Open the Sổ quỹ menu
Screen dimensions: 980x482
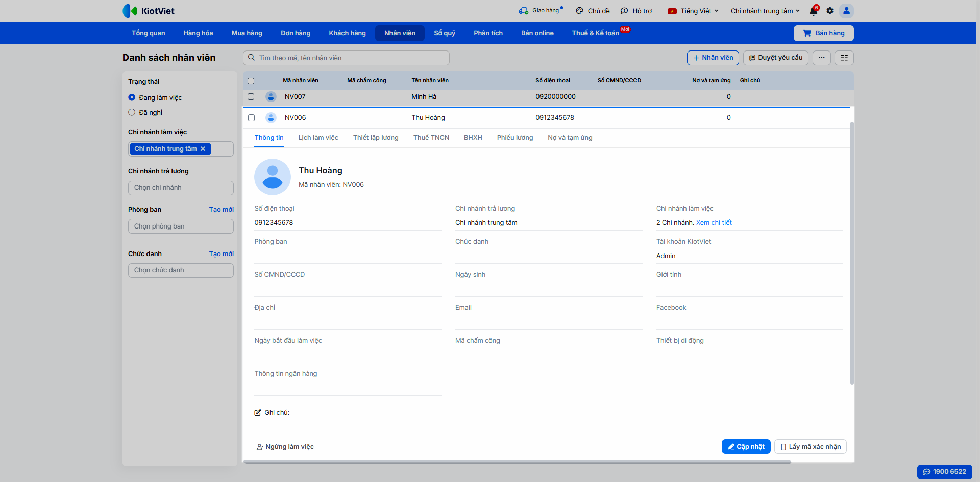pos(445,33)
